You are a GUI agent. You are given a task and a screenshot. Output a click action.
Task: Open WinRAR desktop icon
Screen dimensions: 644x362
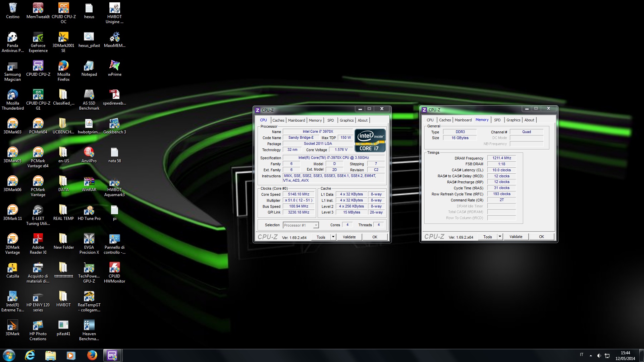pos(89,184)
